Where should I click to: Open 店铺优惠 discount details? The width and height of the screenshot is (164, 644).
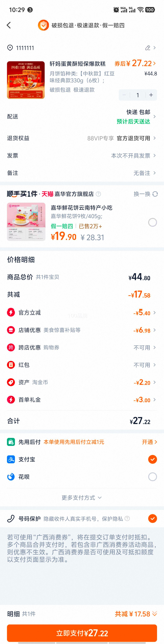click(x=82, y=330)
